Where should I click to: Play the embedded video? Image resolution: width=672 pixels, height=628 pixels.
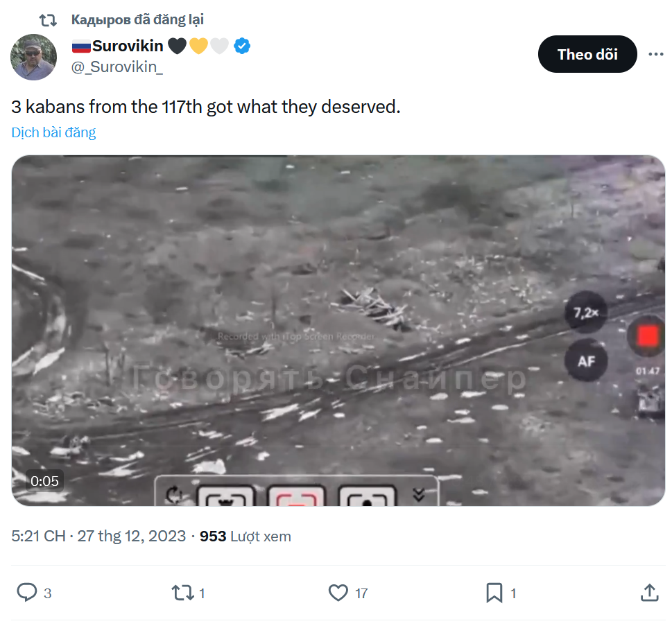click(x=338, y=330)
